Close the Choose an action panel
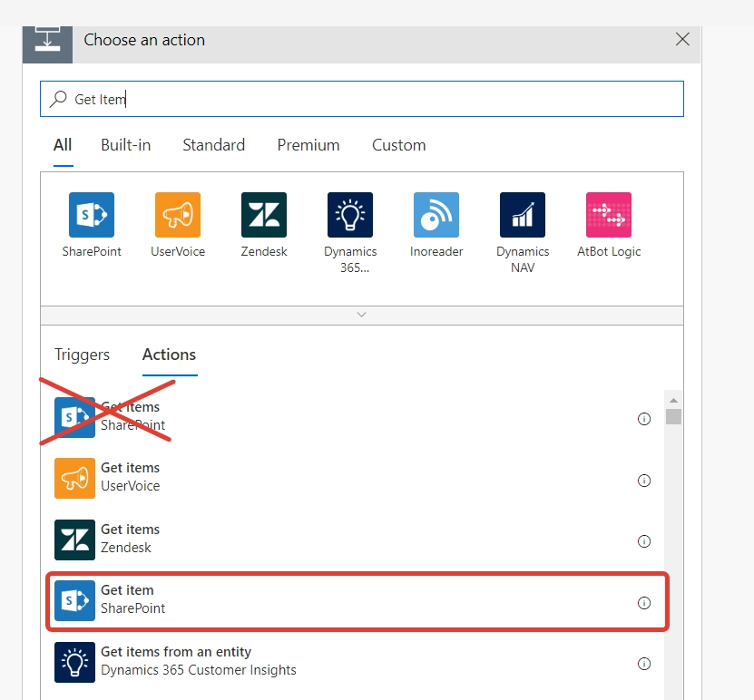 tap(682, 39)
